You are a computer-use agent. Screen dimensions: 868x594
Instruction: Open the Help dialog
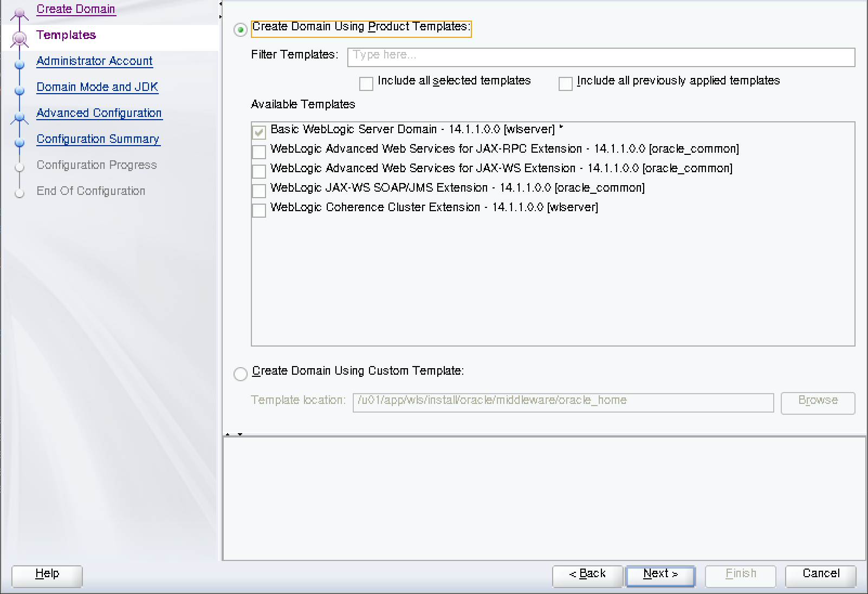pos(47,576)
